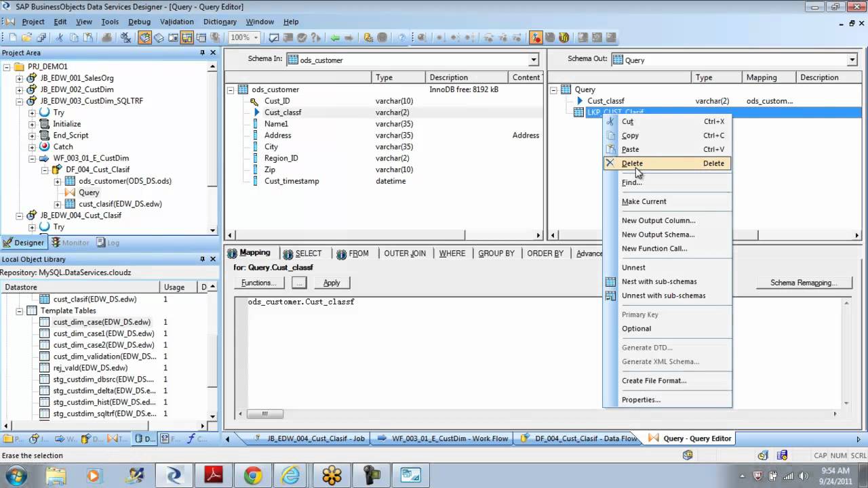Click the Output window toolbar icon
The width and height of the screenshot is (868, 488).
pyautogui.click(x=201, y=38)
